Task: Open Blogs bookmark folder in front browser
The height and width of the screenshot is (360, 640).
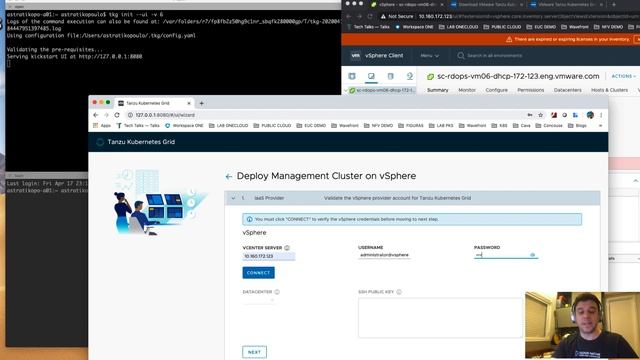Action: (577, 126)
